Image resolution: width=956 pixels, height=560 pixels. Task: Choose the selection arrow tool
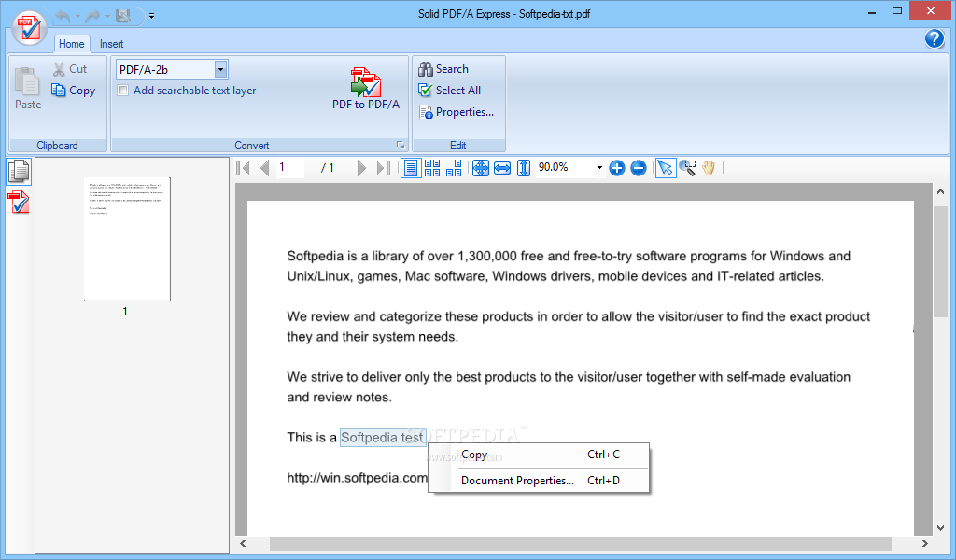(x=665, y=168)
